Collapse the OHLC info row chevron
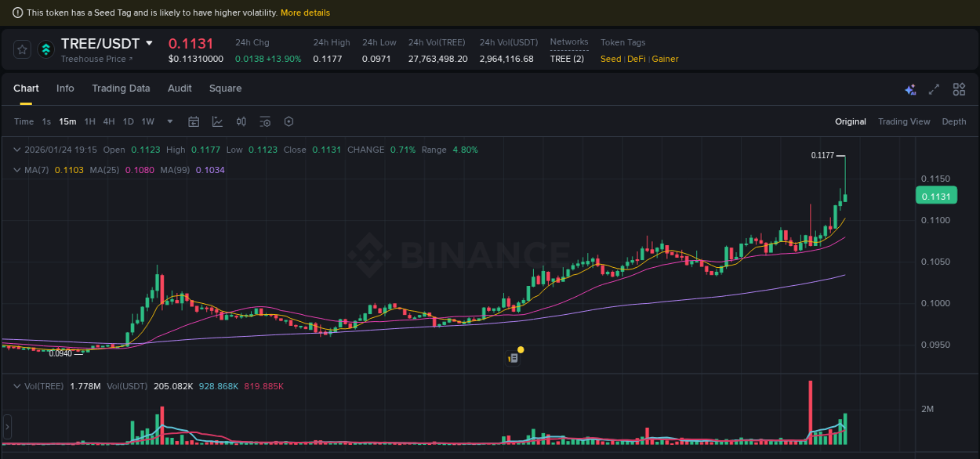Screen dimensions: 980x459 (17, 149)
